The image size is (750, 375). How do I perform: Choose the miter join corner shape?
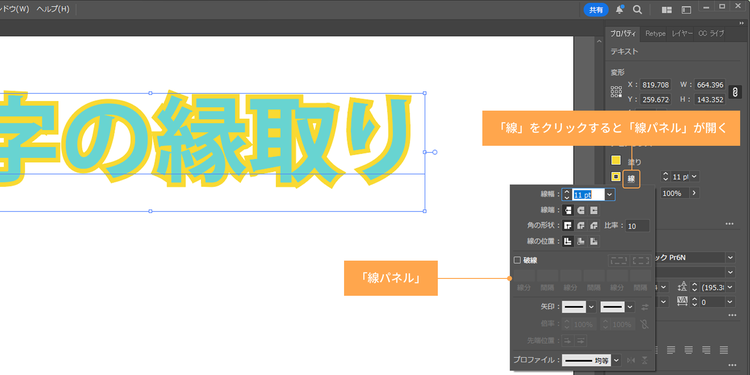tap(568, 226)
